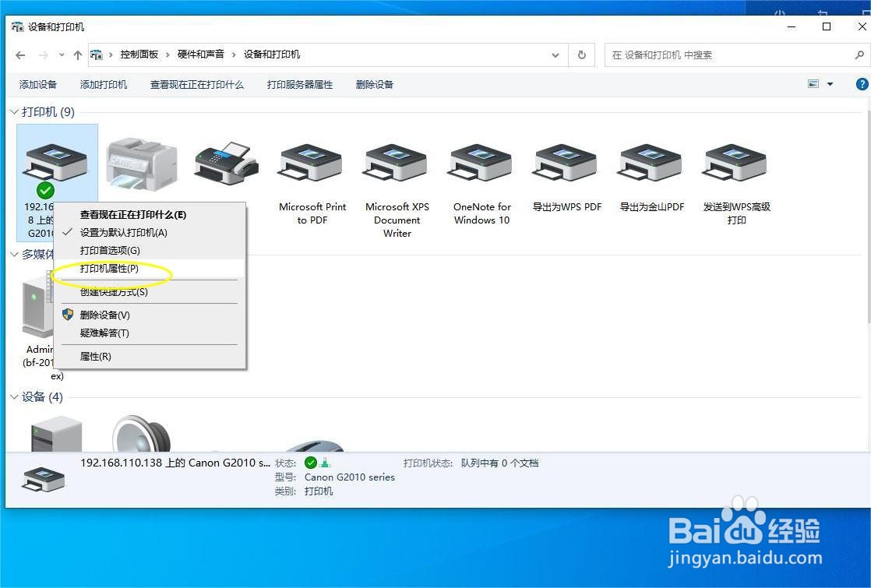Select the 导出为WPS PDF printer
The image size is (871, 588).
click(x=566, y=178)
